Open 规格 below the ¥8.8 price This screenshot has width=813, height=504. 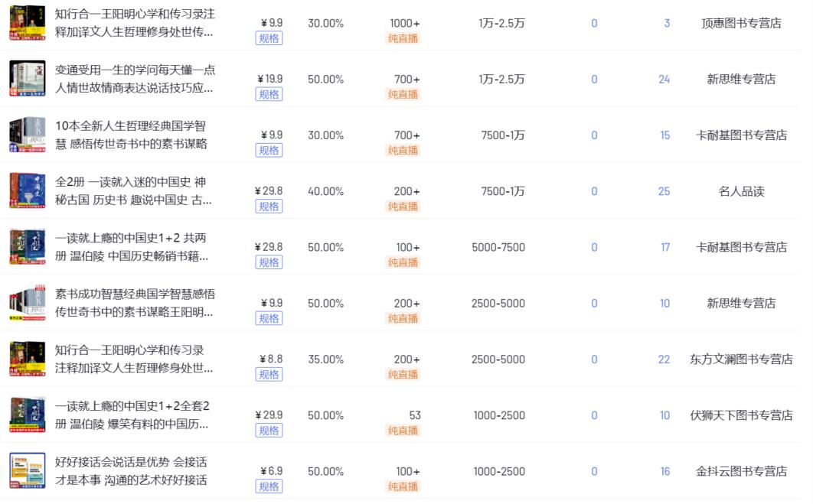(269, 375)
